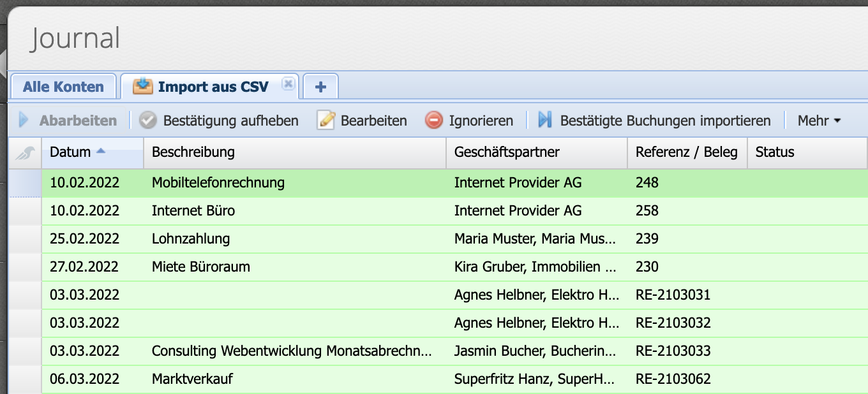Open the Mehr dropdown menu
The height and width of the screenshot is (394, 868).
(x=819, y=120)
